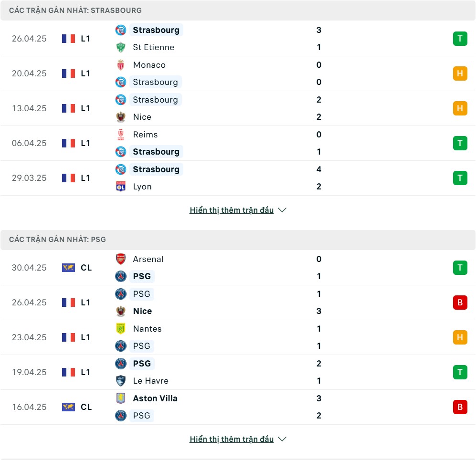Click the St Etienne club crest icon
The height and width of the screenshot is (460, 476).
121,47
